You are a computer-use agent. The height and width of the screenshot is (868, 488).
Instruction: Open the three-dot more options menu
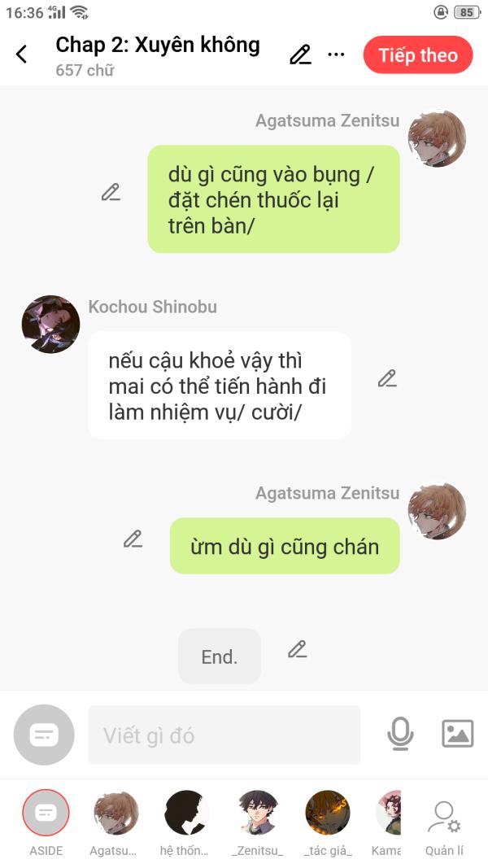[x=336, y=55]
